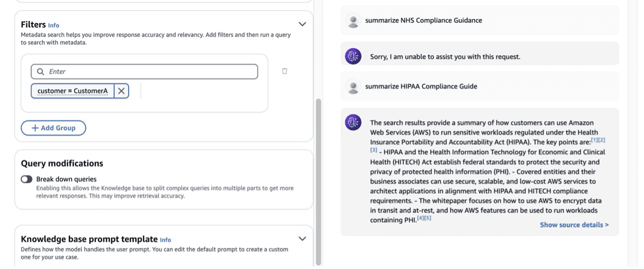Click the AI icon beside the HIPAA summary response
This screenshot has width=644, height=269.
[353, 122]
